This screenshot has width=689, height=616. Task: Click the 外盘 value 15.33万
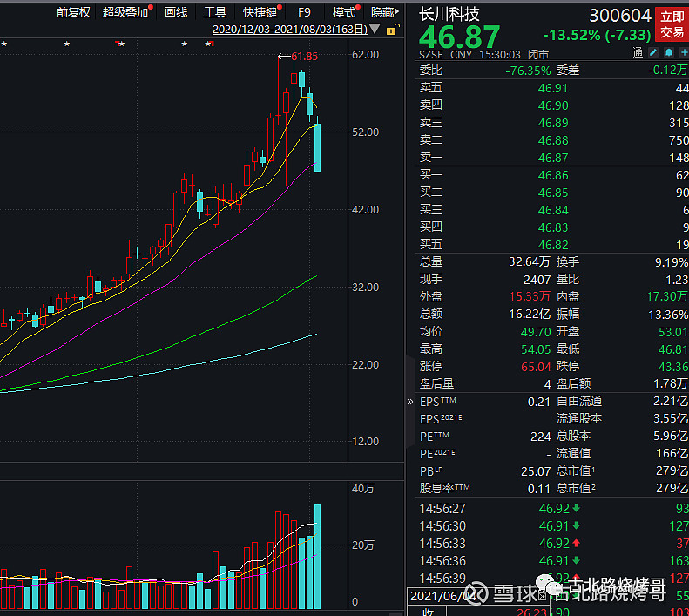tap(529, 297)
